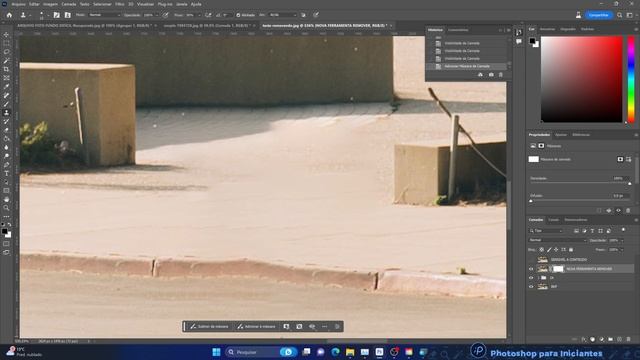Hide the group layer with eye icon

(531, 278)
